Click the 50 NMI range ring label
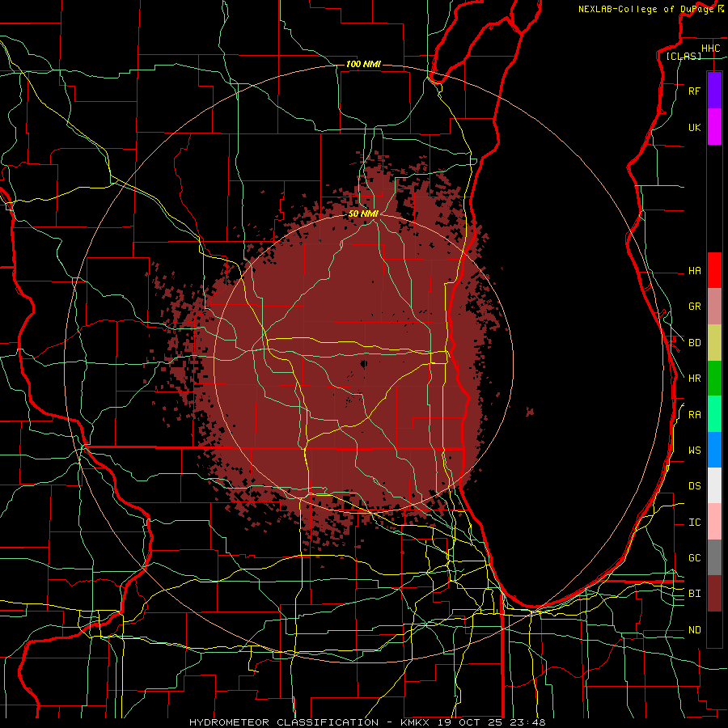The width and height of the screenshot is (728, 728). click(x=363, y=214)
